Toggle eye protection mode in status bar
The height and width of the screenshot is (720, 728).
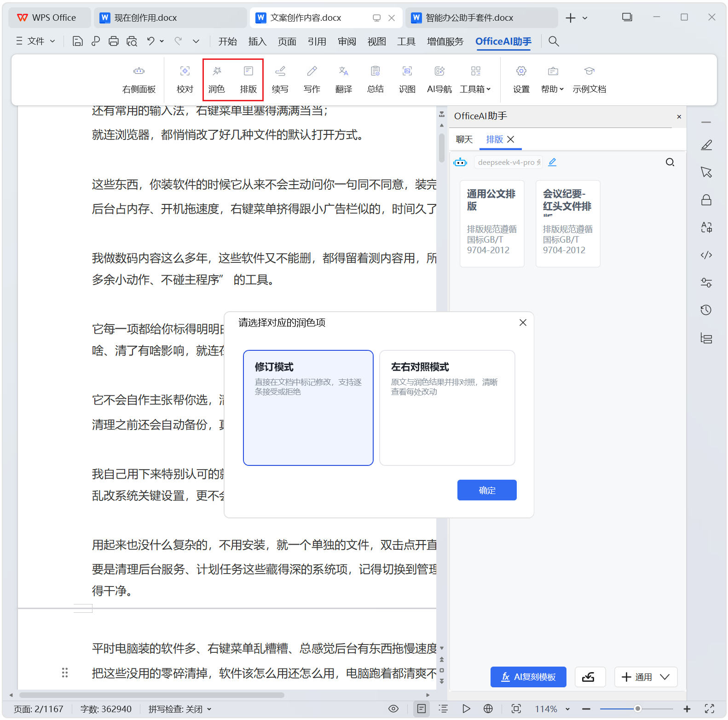393,709
